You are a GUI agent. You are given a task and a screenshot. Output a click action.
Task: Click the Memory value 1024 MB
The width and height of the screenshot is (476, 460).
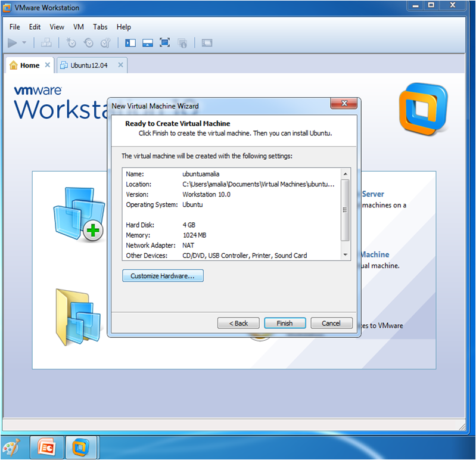(x=194, y=235)
